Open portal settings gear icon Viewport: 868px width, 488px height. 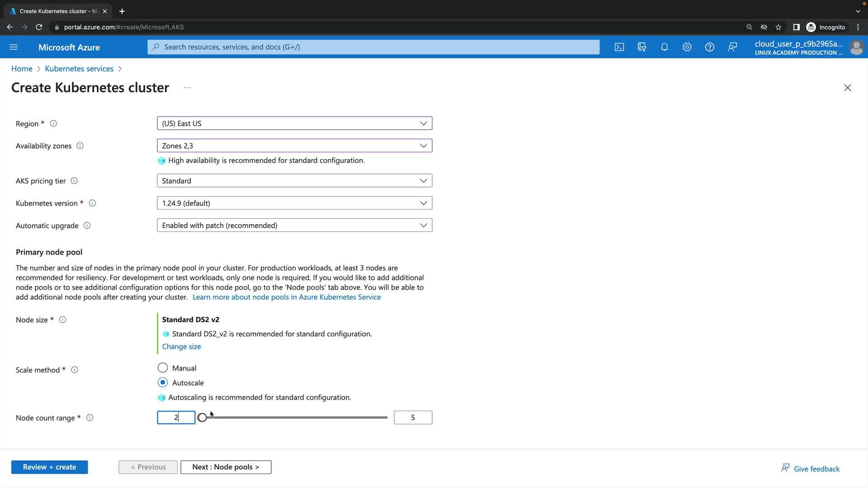point(687,47)
